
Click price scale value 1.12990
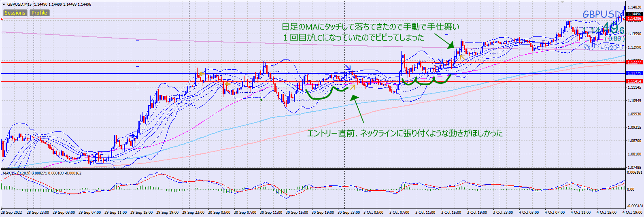click(x=634, y=47)
